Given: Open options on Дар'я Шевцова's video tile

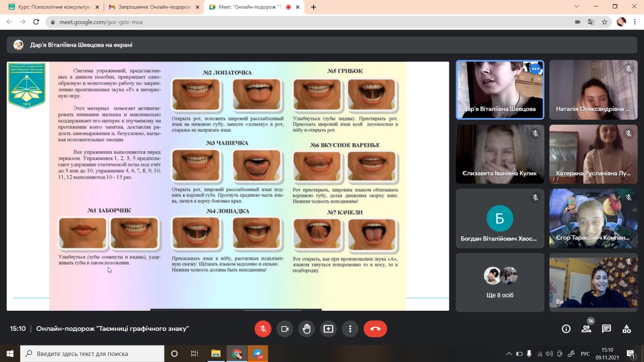Looking at the screenshot, I should tap(535, 69).
